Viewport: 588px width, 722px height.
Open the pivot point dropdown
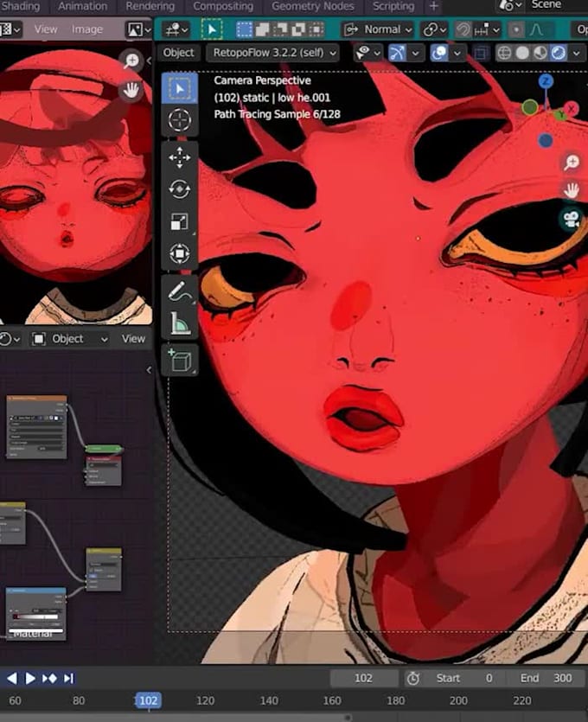tap(435, 30)
